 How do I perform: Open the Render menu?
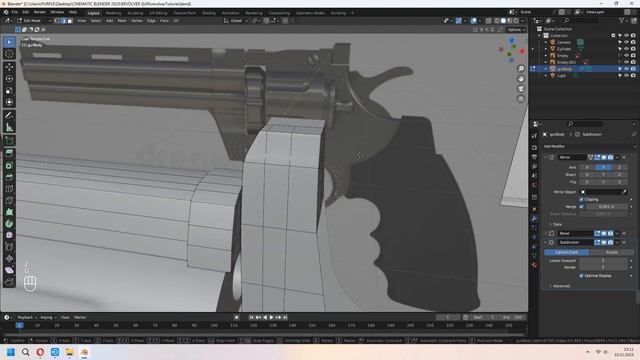[x=40, y=13]
